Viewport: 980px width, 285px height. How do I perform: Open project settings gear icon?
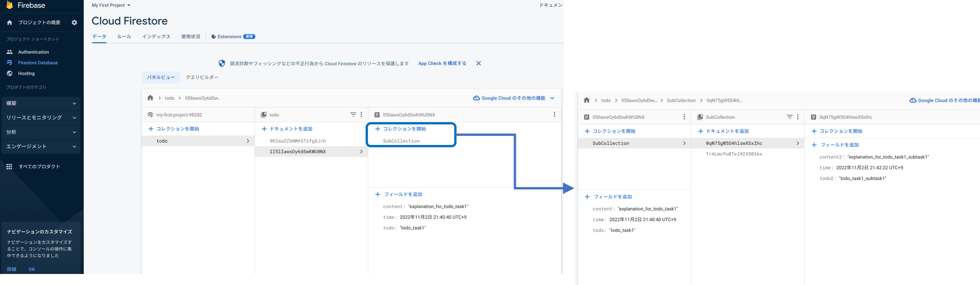(74, 22)
